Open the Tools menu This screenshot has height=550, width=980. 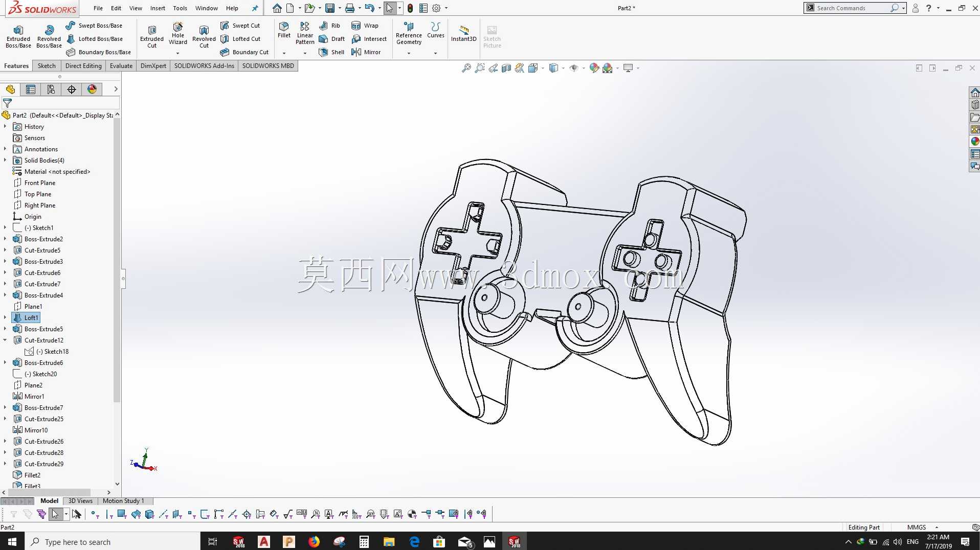click(180, 8)
